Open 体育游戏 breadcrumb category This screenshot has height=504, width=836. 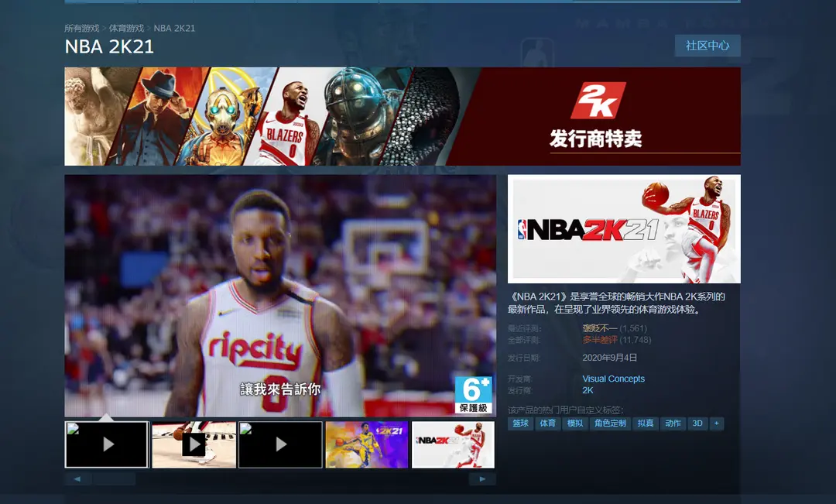pos(126,29)
